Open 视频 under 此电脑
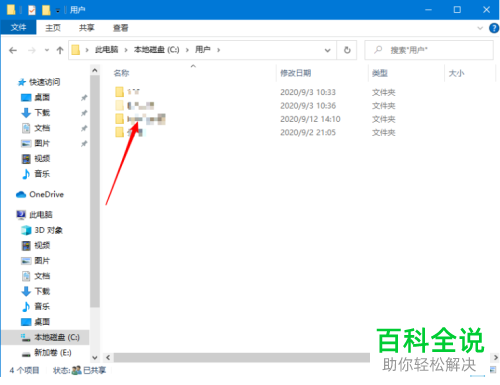Viewport: 500px width, 385px height. tap(42, 245)
